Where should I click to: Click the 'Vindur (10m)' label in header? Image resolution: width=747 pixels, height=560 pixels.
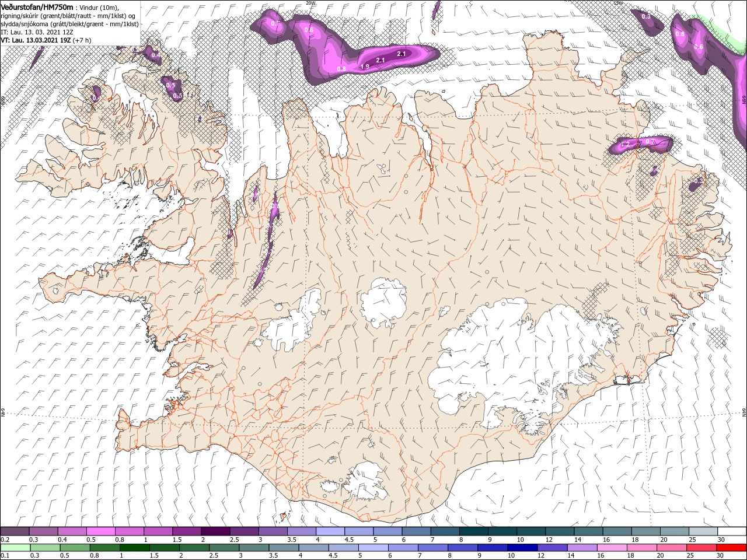click(99, 7)
